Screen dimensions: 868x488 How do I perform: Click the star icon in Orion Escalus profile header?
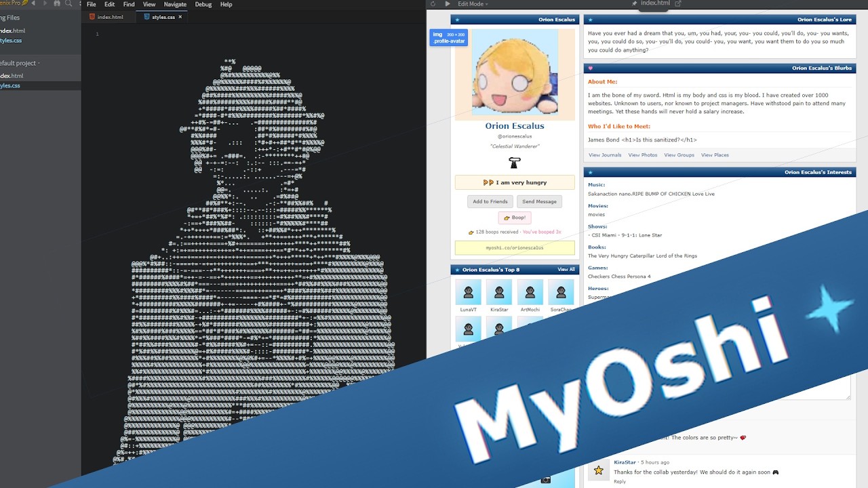458,20
